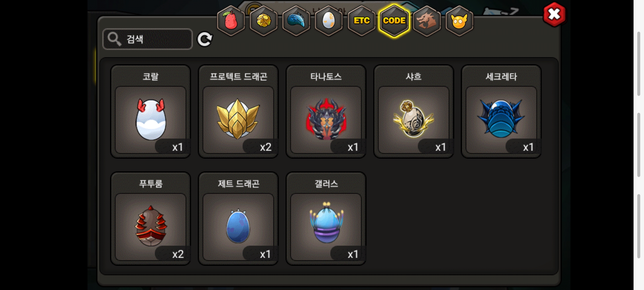Viewport: 644px width, 290px height.
Task: Select the 샤흐 egg item
Action: pos(414,111)
